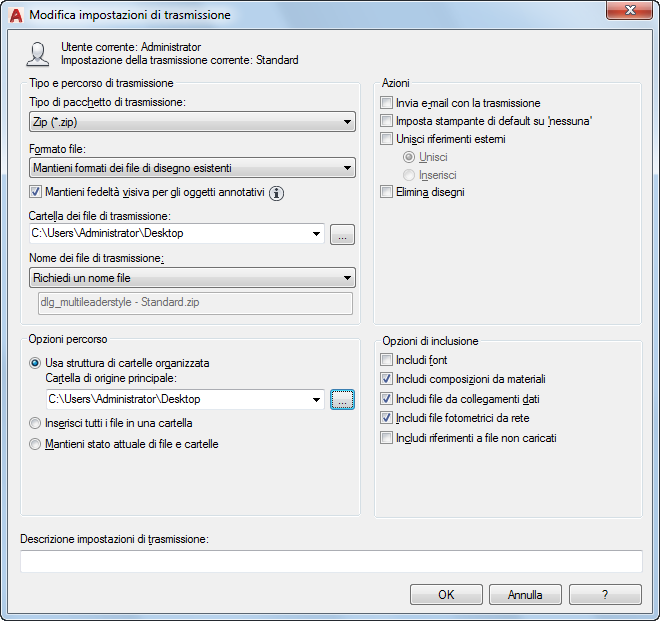The height and width of the screenshot is (621, 660).
Task: Browse for transmission file folder
Action: coord(342,235)
